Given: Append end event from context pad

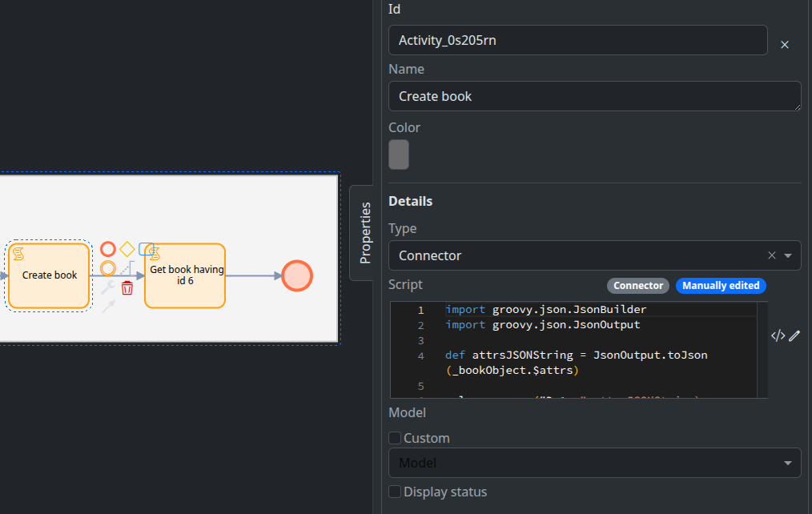Looking at the screenshot, I should (108, 249).
